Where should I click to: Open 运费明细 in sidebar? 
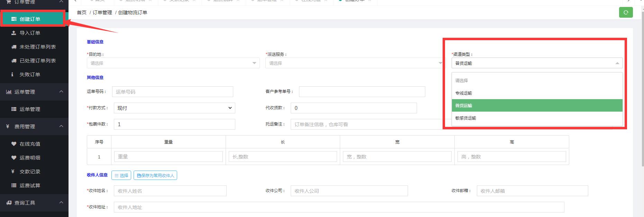(30, 158)
